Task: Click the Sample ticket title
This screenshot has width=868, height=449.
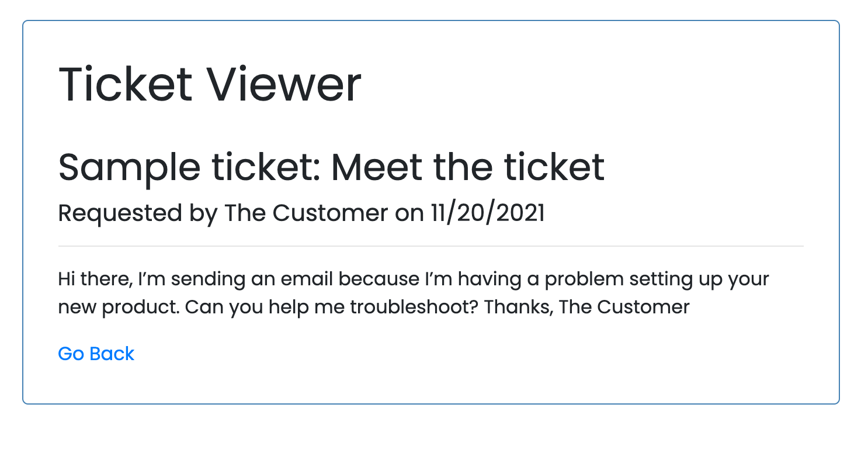Action: [x=332, y=168]
